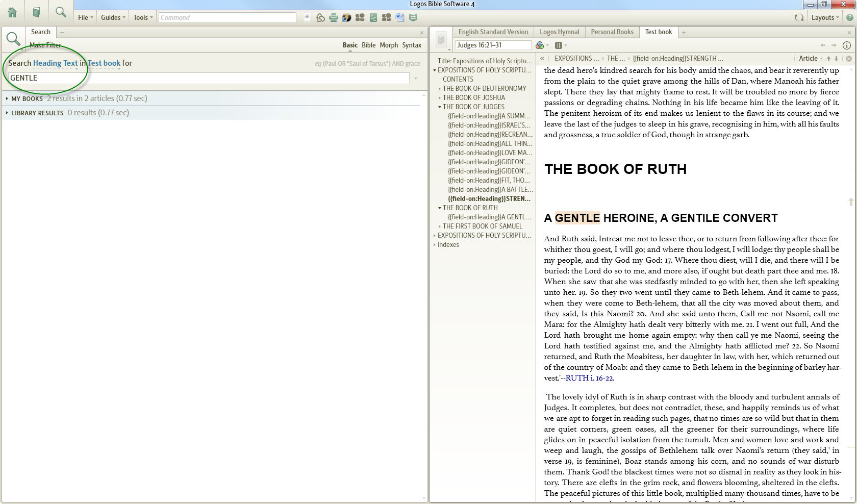Click the Judges 16:21–31 reference box

click(493, 45)
